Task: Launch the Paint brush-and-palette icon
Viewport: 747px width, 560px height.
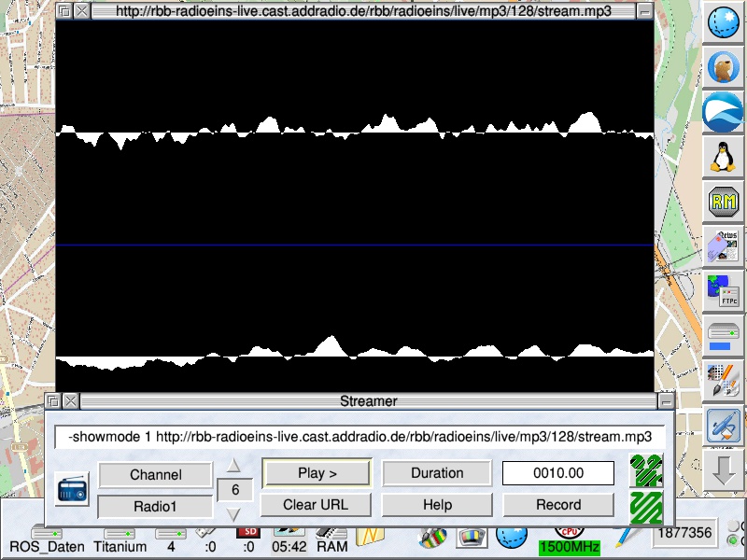Action: [x=721, y=380]
